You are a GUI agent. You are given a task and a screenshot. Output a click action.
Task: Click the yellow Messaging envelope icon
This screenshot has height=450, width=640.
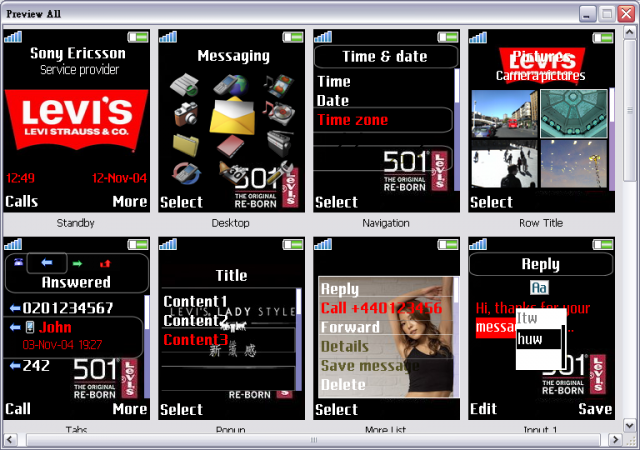(232, 116)
